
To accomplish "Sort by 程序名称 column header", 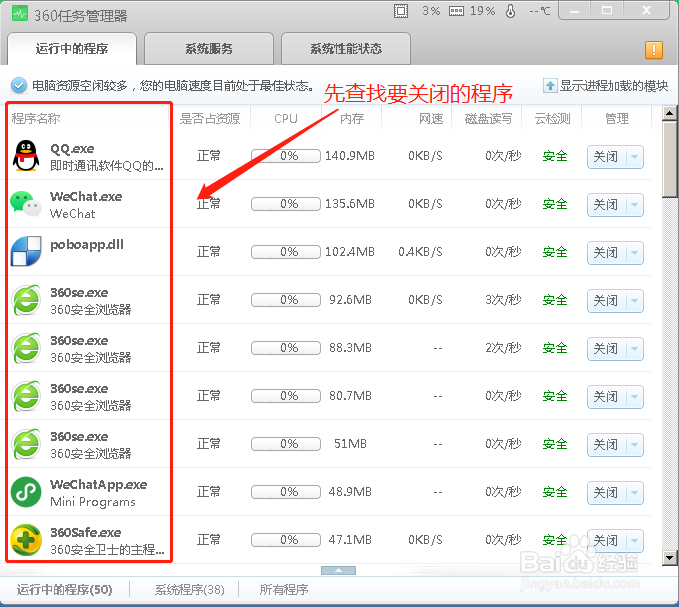I will coord(36,118).
